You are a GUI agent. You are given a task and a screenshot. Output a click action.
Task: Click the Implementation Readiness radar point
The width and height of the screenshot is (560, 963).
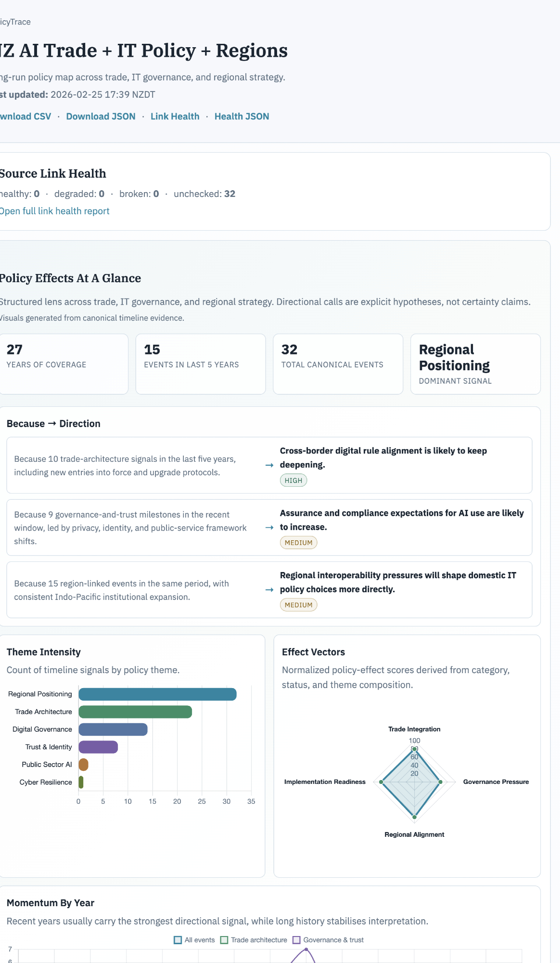click(x=382, y=782)
